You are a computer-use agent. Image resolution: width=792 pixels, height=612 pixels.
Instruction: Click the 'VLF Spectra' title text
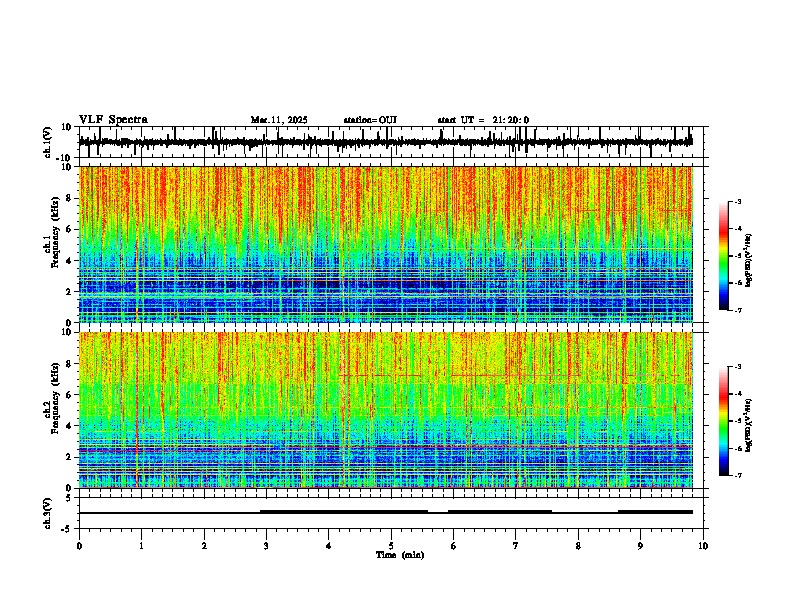(x=113, y=120)
